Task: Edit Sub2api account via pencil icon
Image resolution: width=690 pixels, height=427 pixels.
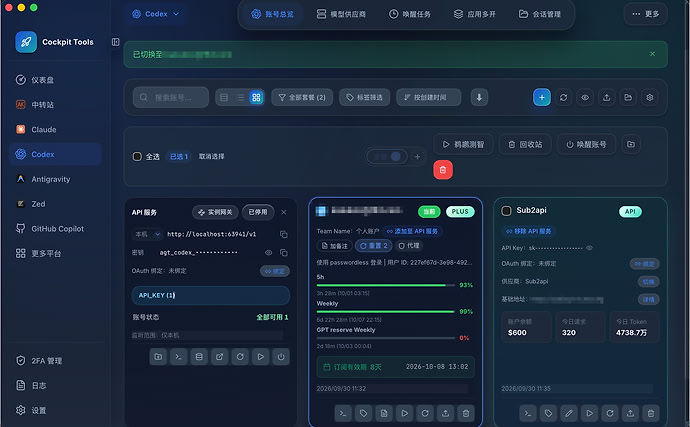Action: pyautogui.click(x=569, y=413)
